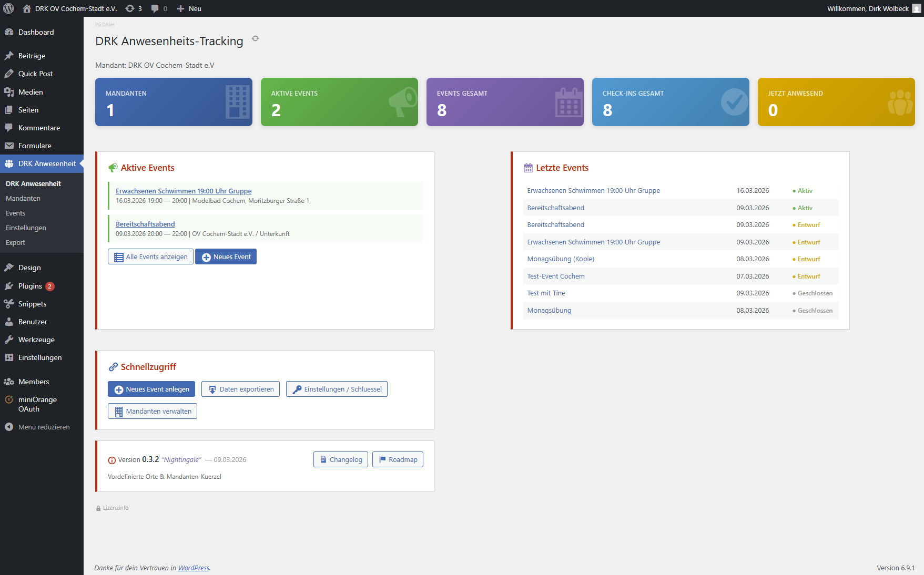The image size is (924, 575).
Task: Click the Mandanten stat card
Action: click(x=174, y=102)
